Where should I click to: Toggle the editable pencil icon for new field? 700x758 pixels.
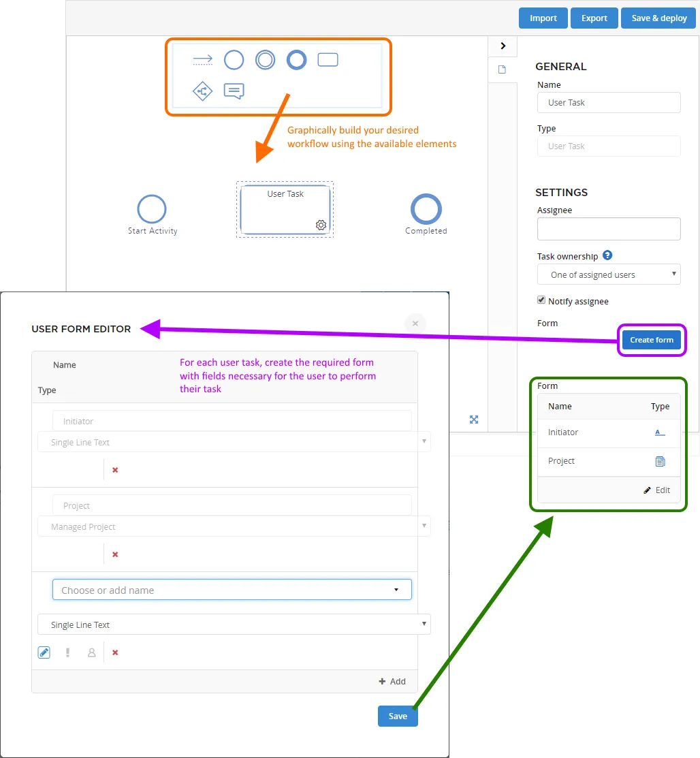44,652
